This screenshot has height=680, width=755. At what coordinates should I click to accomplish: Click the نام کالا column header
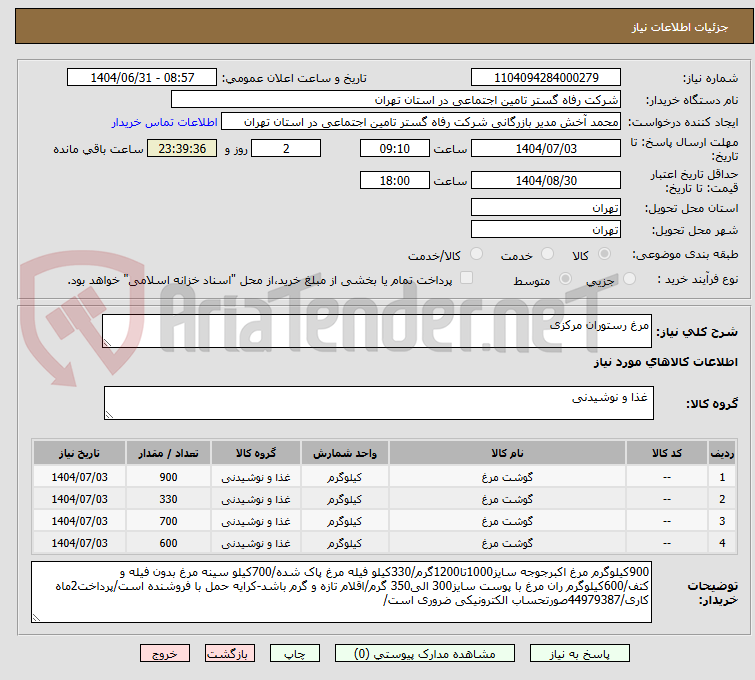point(493,453)
